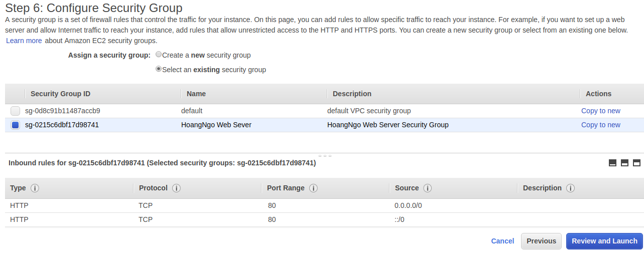Choose Select an existing security group option

tap(159, 69)
